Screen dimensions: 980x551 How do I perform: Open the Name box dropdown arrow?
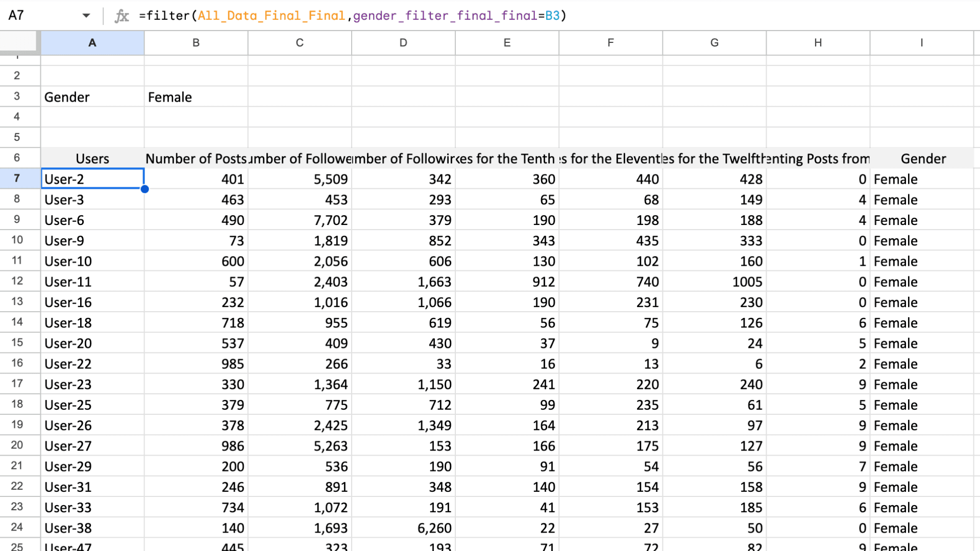coord(86,15)
